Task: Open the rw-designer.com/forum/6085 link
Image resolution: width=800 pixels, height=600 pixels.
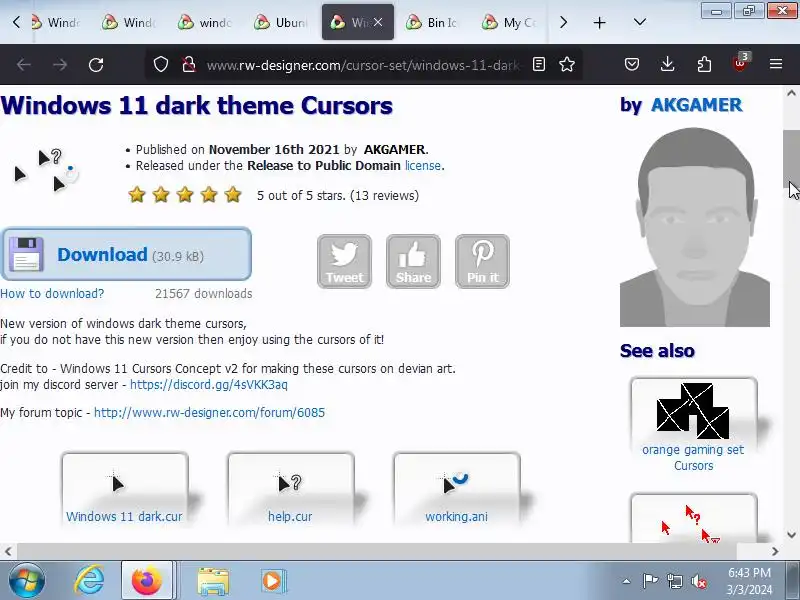Action: 209,413
